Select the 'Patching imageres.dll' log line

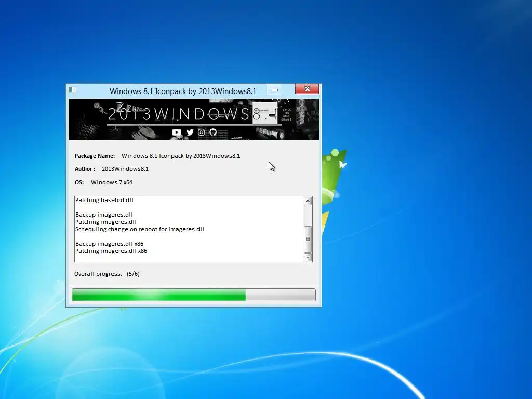coord(106,222)
